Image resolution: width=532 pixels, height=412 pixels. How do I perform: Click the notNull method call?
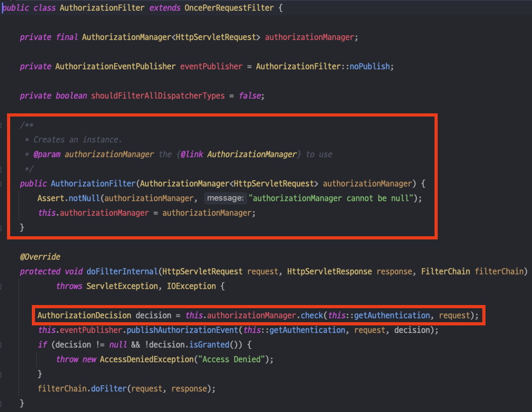[85, 198]
